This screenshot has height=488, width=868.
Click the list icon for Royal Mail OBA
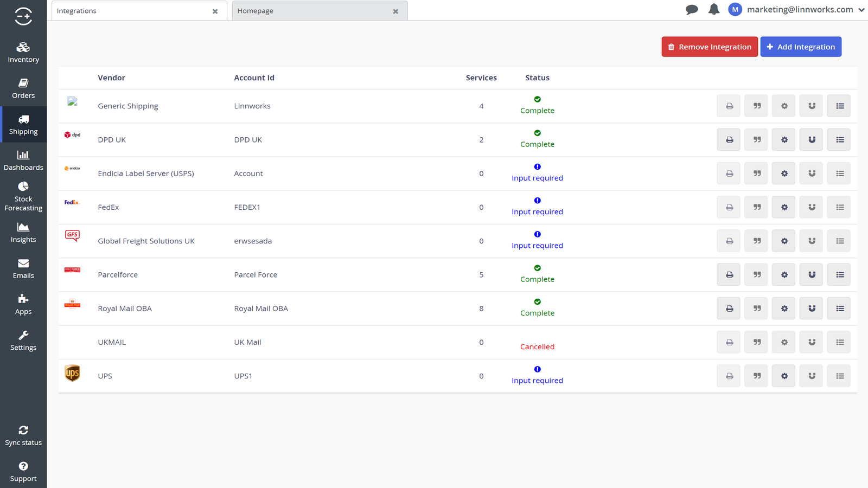839,309
